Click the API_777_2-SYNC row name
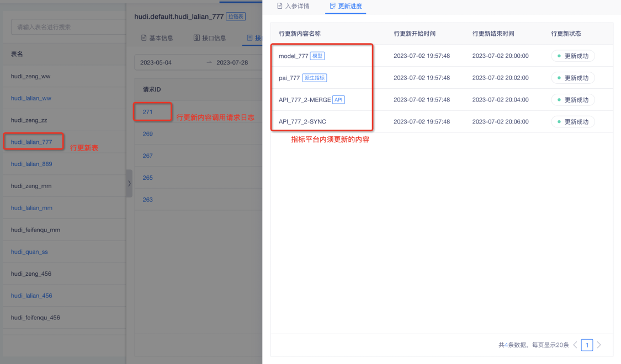This screenshot has width=621, height=364. [302, 122]
